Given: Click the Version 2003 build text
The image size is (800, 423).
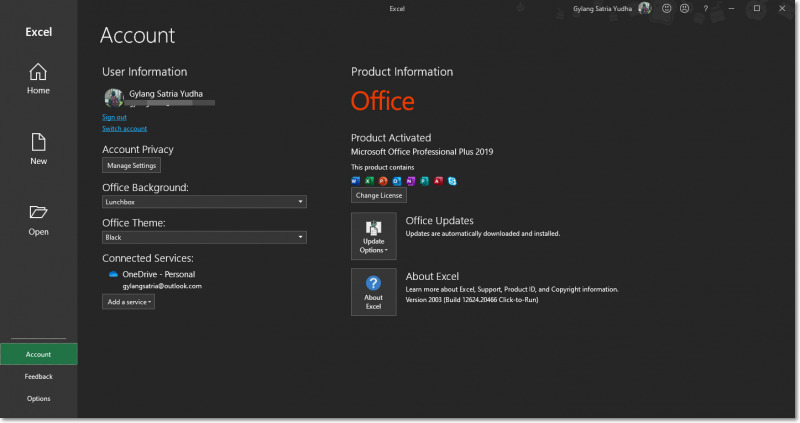Looking at the screenshot, I should coord(472,300).
